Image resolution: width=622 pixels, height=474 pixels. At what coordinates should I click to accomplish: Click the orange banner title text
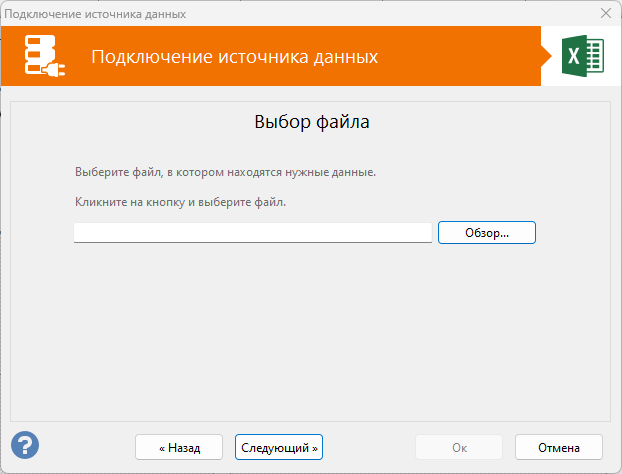(234, 56)
